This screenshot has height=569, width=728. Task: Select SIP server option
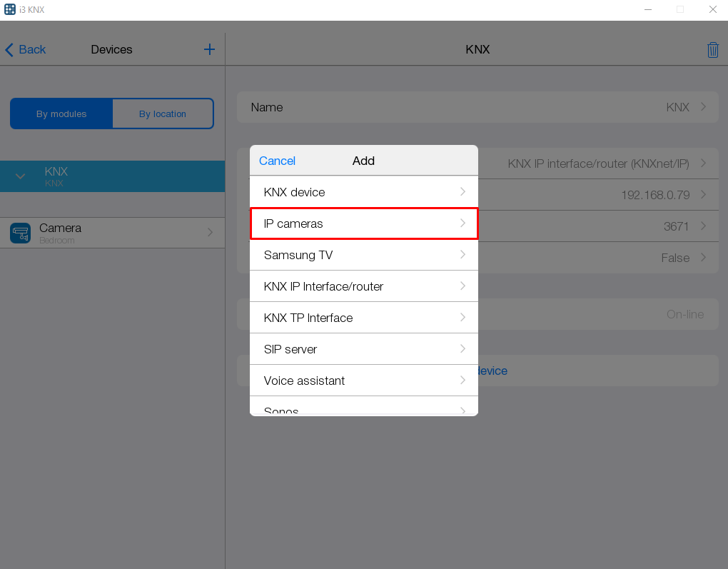[363, 349]
